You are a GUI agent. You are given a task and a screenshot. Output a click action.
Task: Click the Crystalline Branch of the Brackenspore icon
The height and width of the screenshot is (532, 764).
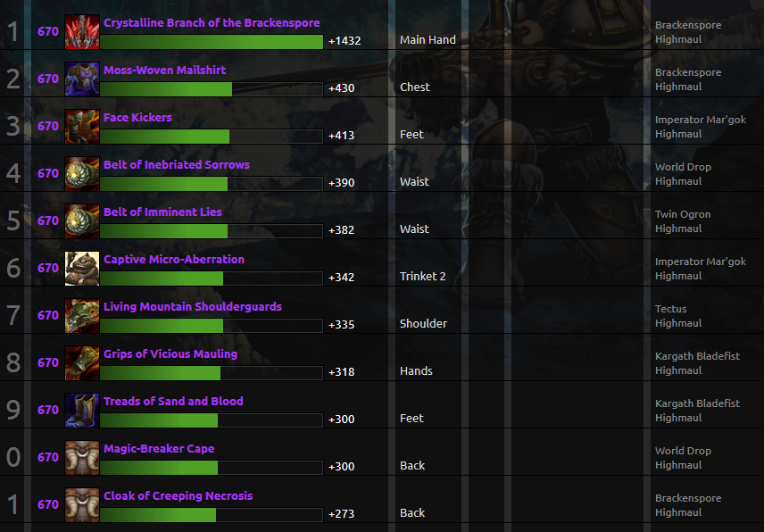pyautogui.click(x=82, y=31)
